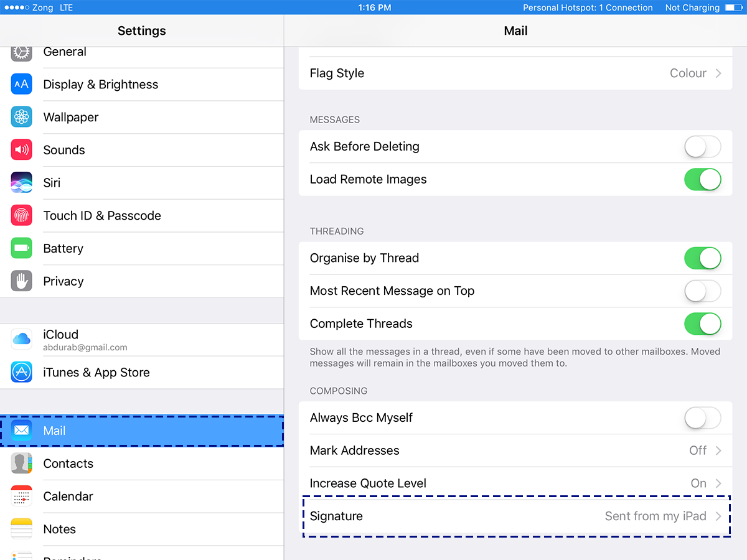Select Wallpaper settings row
This screenshot has height=560, width=747.
(x=142, y=117)
